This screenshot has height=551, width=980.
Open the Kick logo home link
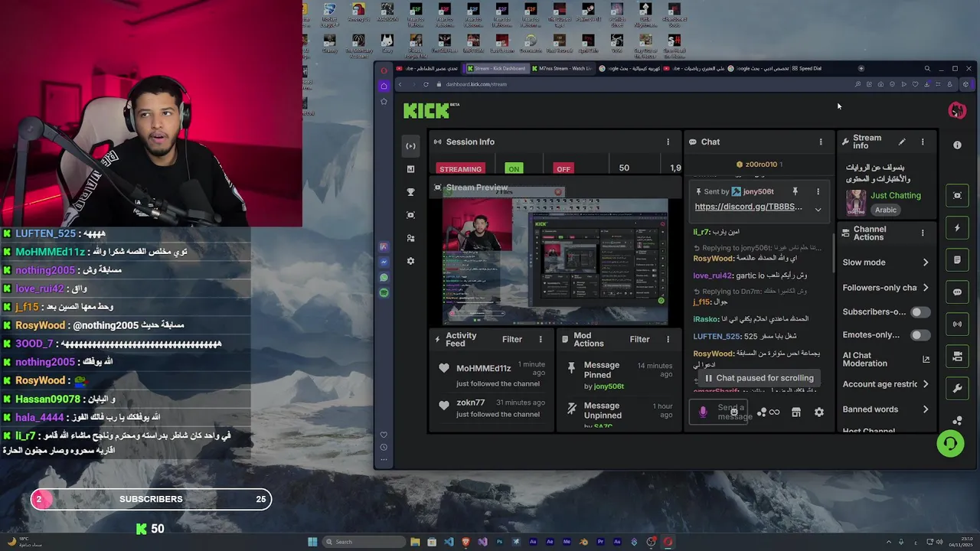tap(431, 111)
